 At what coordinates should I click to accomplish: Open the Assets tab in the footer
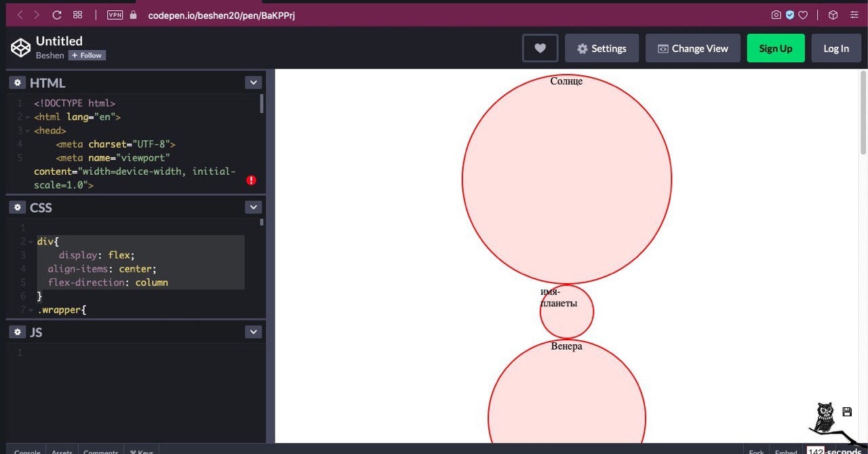click(x=62, y=452)
